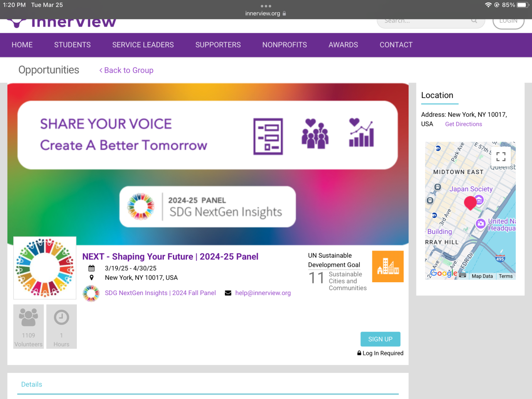532x399 pixels.
Task: Click the Sustainable Cities and Communities text
Action: 347,281
